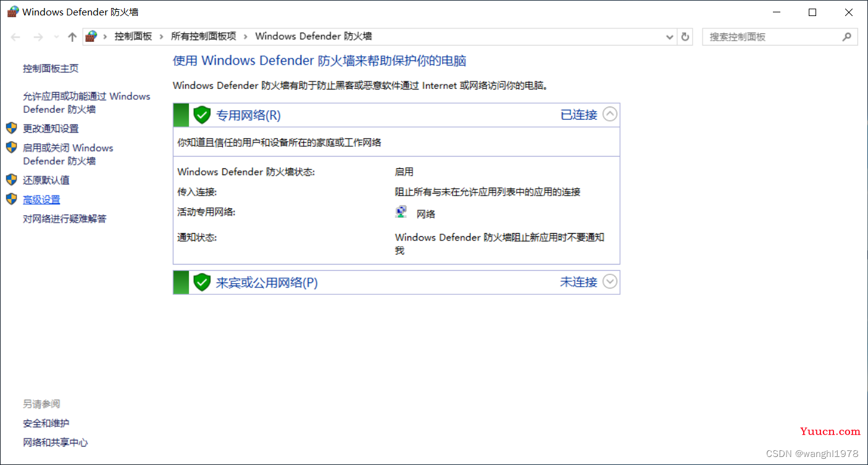Expand the 来宾或公用网络 section chevron
This screenshot has width=868, height=465.
pyautogui.click(x=610, y=281)
